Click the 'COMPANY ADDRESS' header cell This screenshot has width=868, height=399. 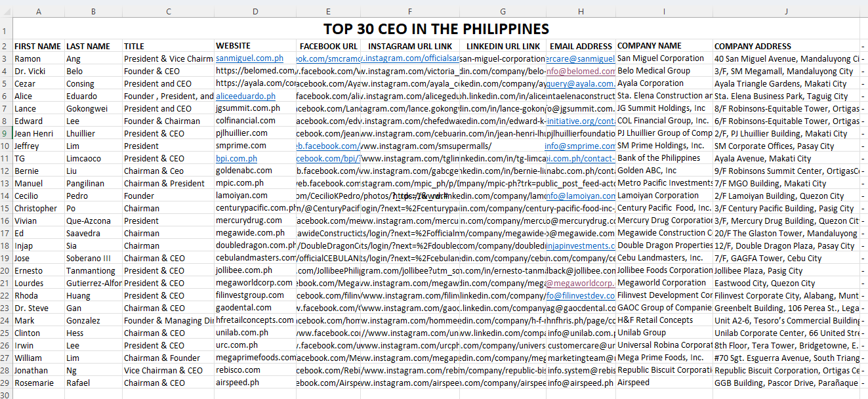point(786,46)
